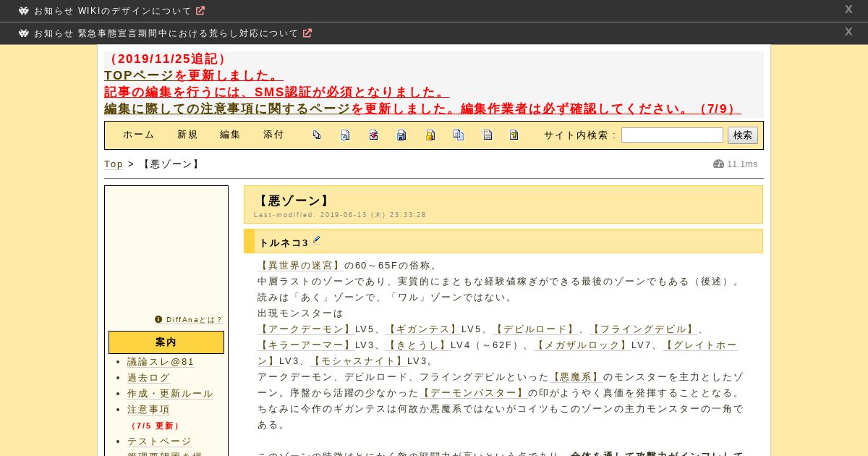The width and height of the screenshot is (868, 456).
Task: Click the blue two-pages copy icon
Action: point(458,135)
